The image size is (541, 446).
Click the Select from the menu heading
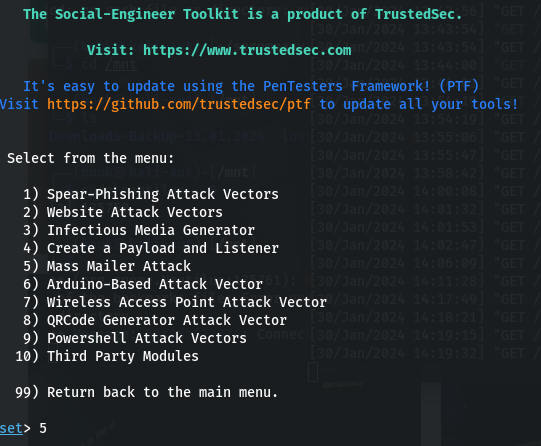click(90, 158)
